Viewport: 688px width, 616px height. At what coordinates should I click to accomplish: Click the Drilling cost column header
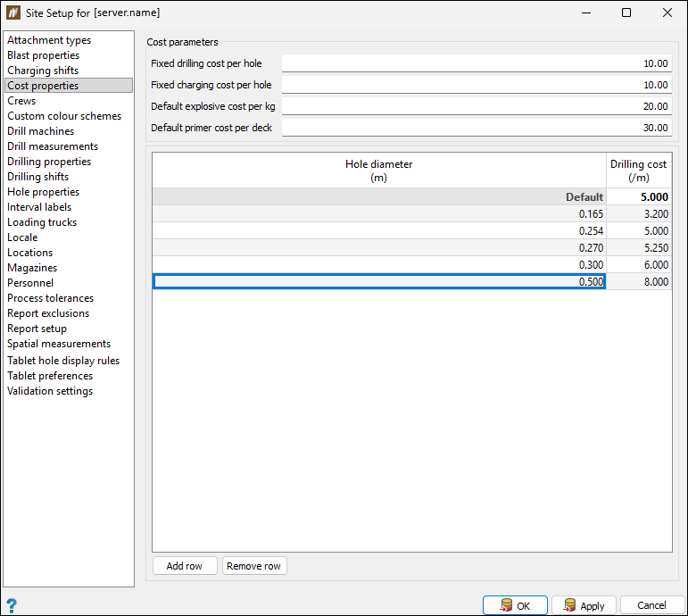coord(639,171)
